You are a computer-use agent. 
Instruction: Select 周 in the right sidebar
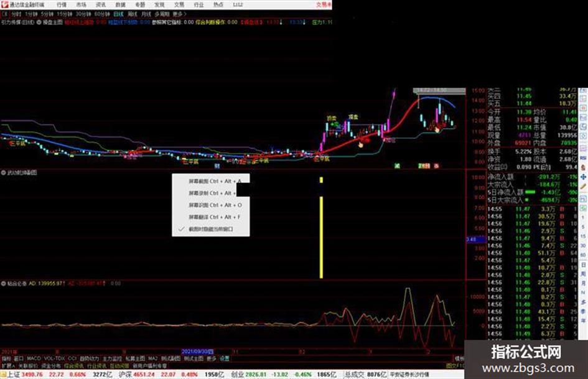[583, 274]
